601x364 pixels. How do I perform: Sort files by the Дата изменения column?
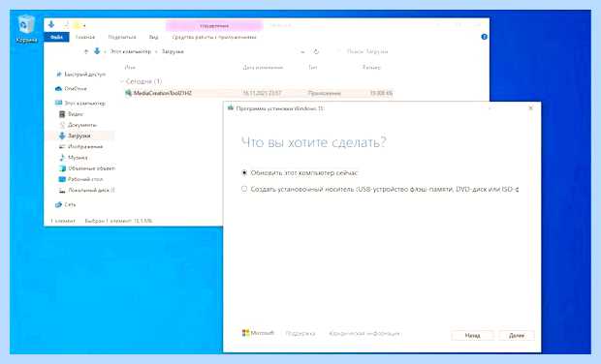pos(263,68)
